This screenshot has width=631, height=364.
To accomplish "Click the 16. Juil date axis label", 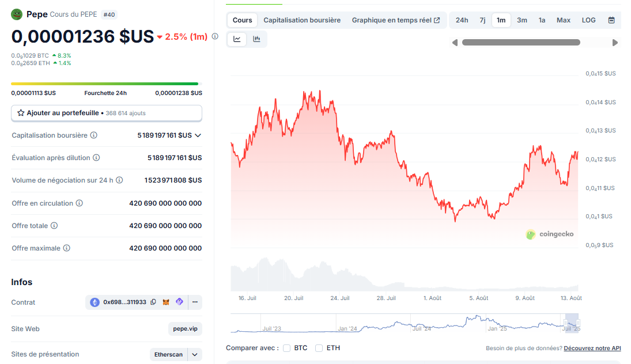I will [247, 298].
